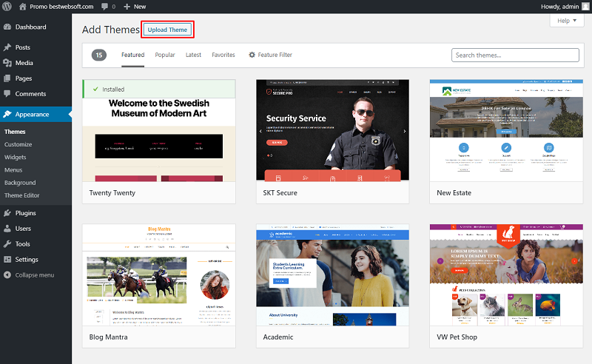Click the Comments icon in sidebar
Image resolution: width=592 pixels, height=364 pixels.
click(x=7, y=93)
